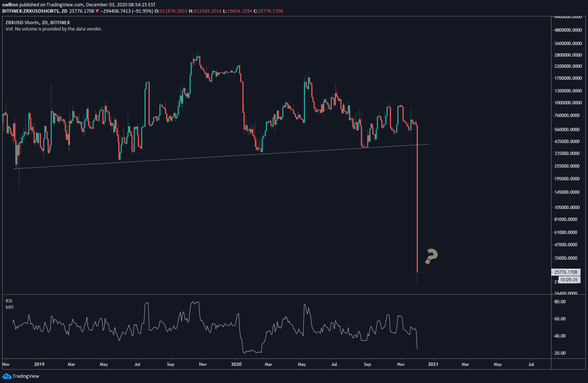The height and width of the screenshot is (383, 588).
Task: Click the 20.00 RSI scale label
Action: coord(560,353)
